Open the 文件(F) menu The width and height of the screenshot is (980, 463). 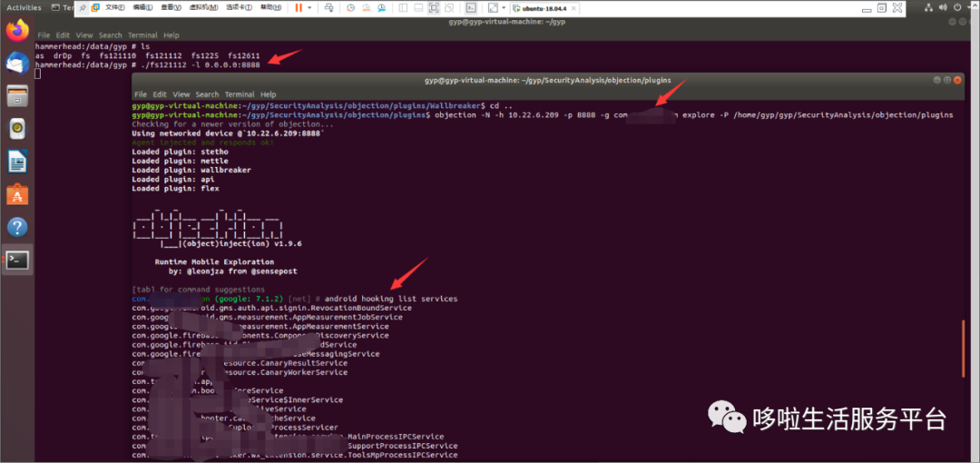click(115, 8)
